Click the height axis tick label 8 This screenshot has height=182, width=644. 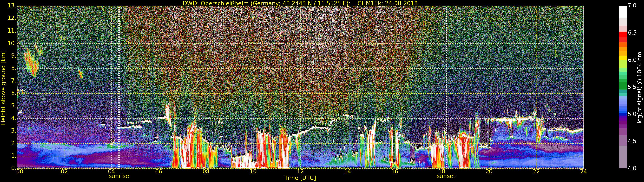click(14, 68)
